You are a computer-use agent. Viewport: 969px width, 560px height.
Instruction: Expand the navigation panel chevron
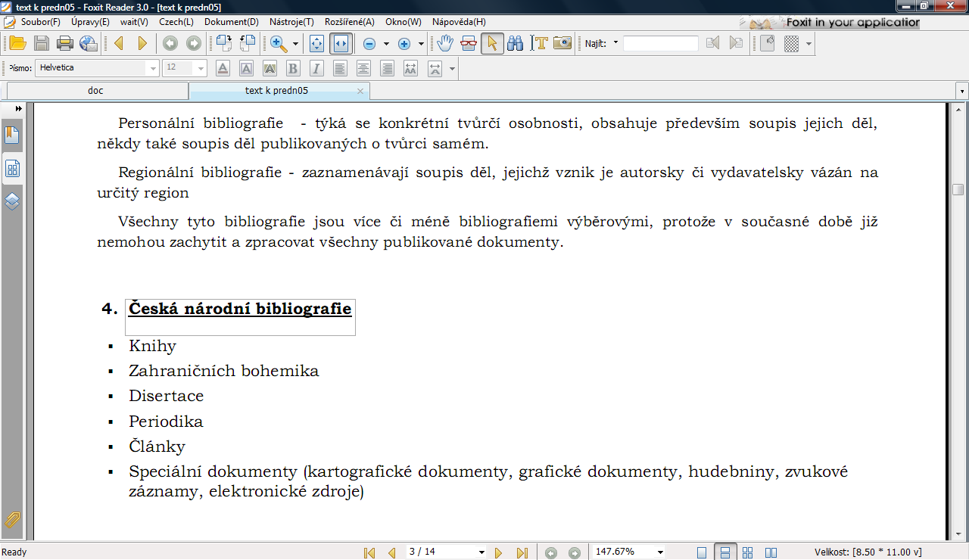click(x=18, y=109)
